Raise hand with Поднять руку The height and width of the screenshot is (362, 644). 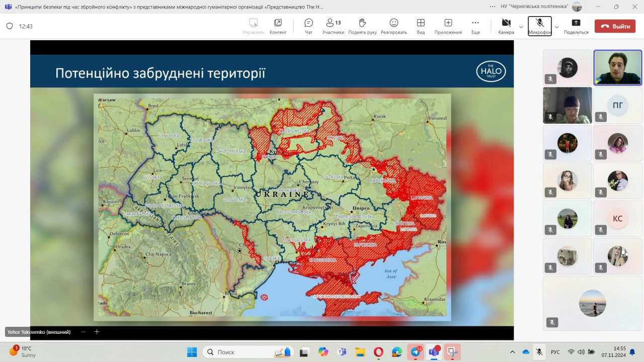[362, 26]
